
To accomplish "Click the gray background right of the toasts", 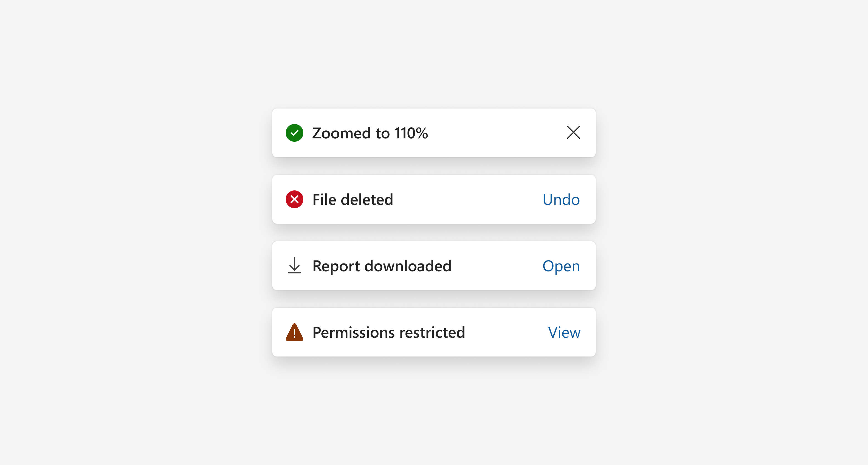I will [731, 232].
